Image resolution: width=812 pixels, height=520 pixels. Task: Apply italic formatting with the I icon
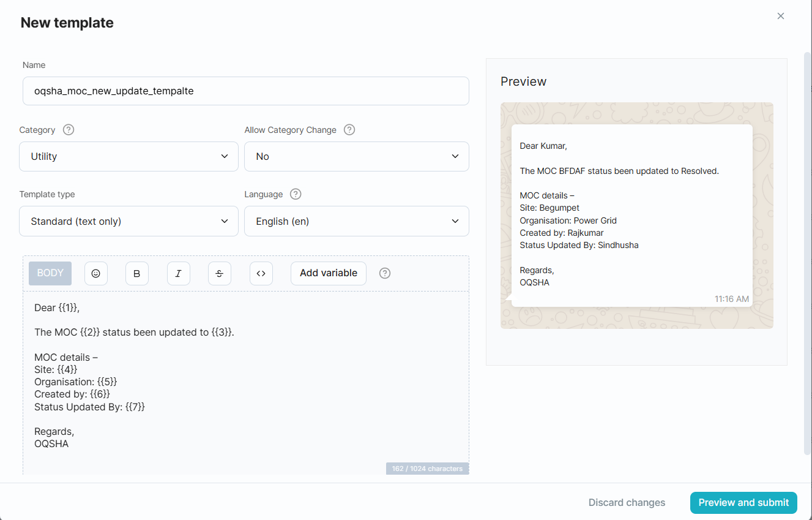coord(179,274)
